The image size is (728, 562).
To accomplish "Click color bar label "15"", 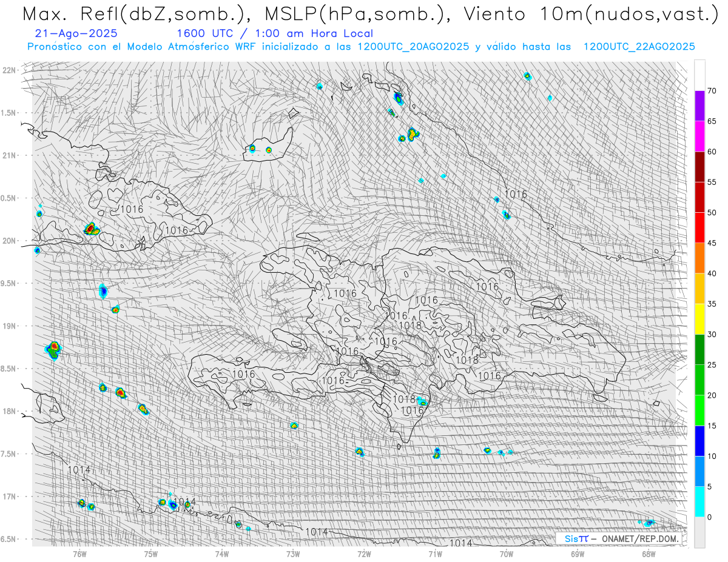I will [712, 426].
